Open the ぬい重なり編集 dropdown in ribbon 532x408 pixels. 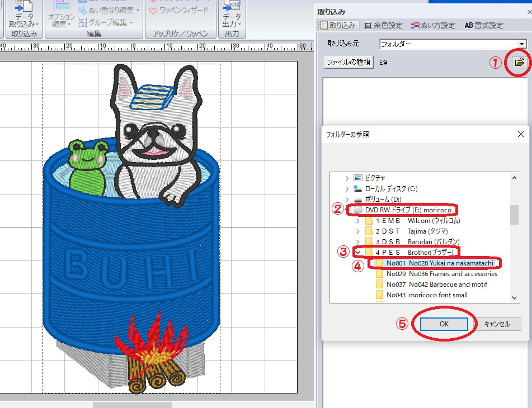pyautogui.click(x=109, y=10)
